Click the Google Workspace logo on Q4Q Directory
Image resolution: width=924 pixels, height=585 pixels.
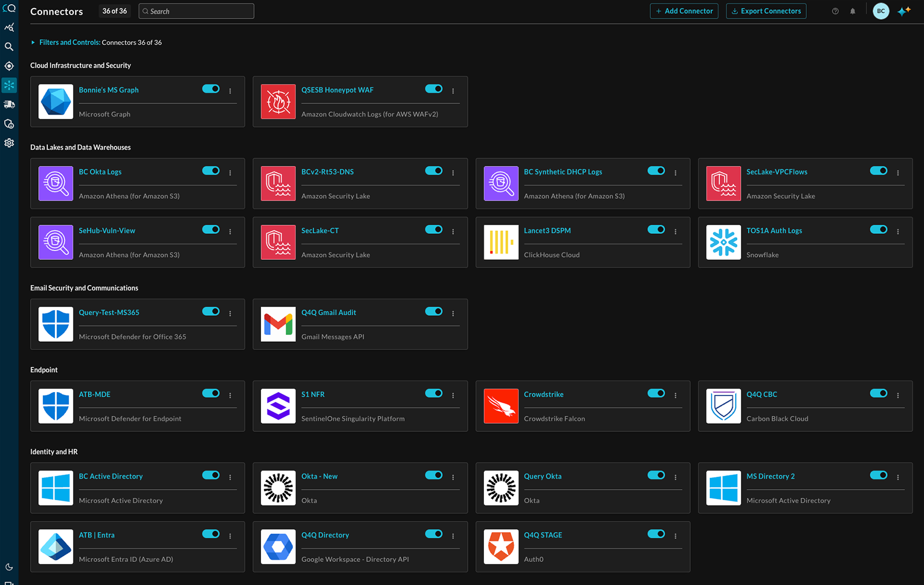click(x=278, y=546)
